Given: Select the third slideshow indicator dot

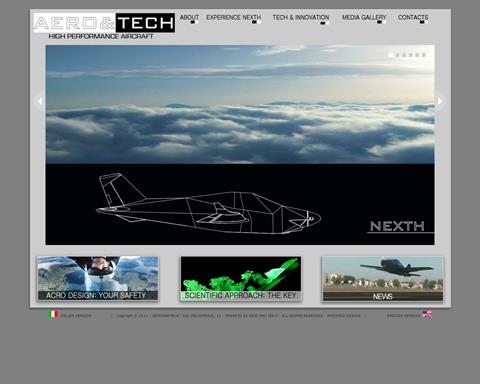Looking at the screenshot, I should [x=404, y=55].
